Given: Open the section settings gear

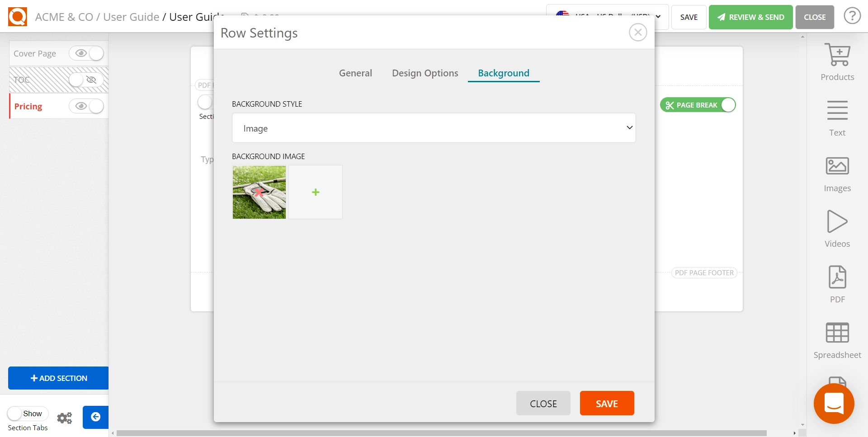Looking at the screenshot, I should click(x=65, y=418).
